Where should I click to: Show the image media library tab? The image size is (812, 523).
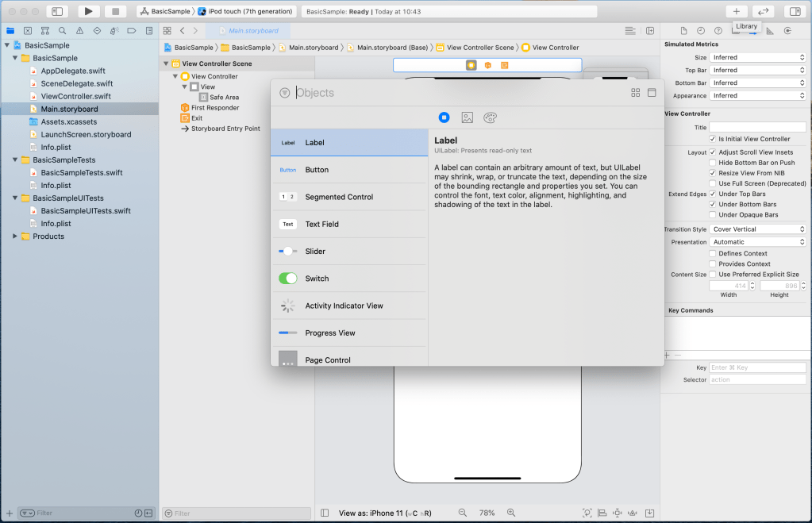468,117
